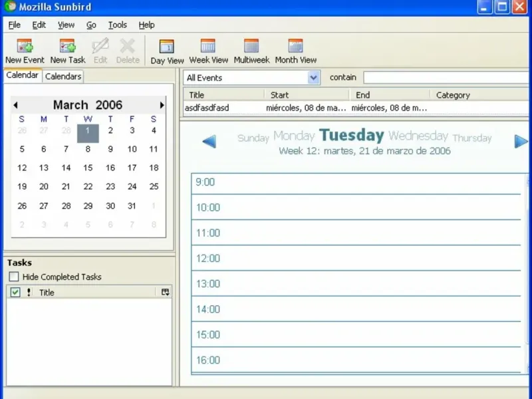Viewport: 532px width, 399px height.
Task: Select March 31 in mini calendar
Action: 132,205
